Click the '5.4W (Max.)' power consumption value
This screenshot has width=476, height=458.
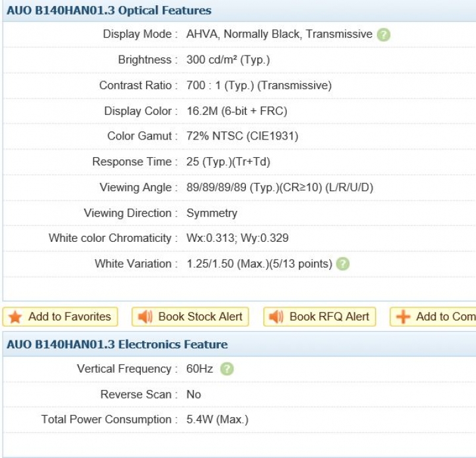pyautogui.click(x=218, y=420)
